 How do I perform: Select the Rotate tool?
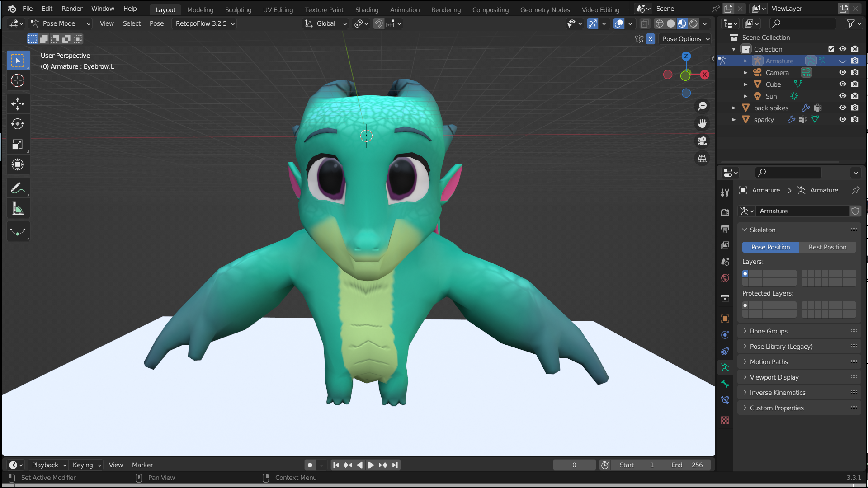[x=18, y=124]
